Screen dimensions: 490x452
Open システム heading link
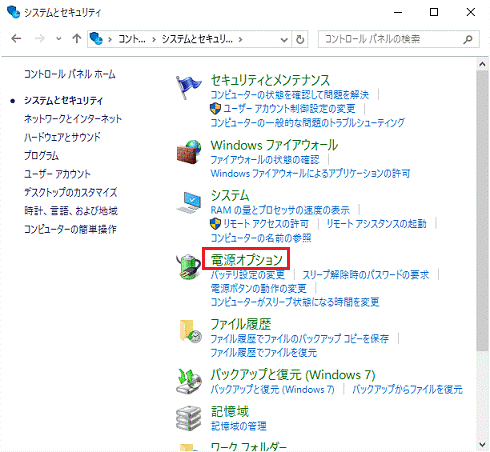tap(230, 195)
